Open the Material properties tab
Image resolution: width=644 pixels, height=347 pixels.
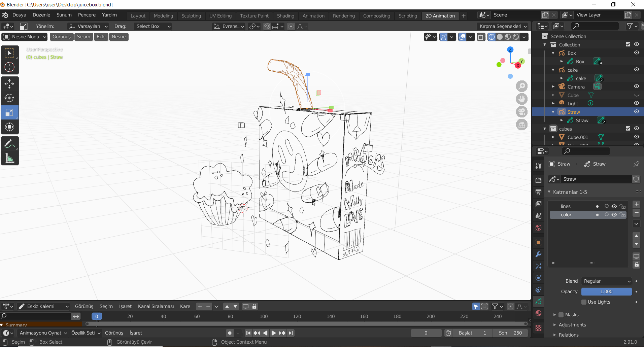(539, 313)
